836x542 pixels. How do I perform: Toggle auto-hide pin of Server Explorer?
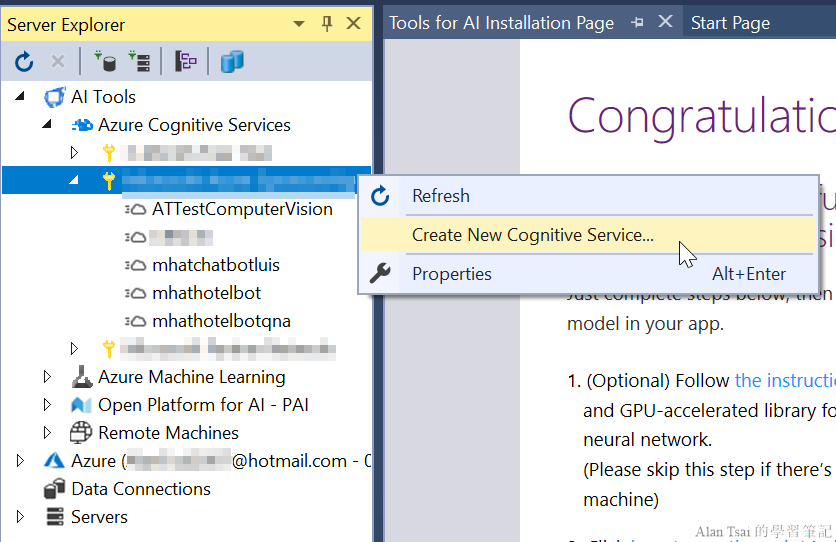[327, 23]
